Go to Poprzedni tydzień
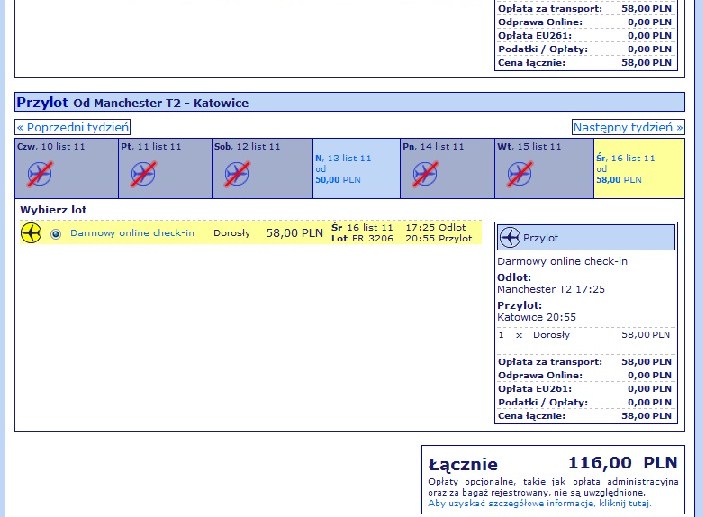Viewport: 703px width, 517px height. (73, 127)
